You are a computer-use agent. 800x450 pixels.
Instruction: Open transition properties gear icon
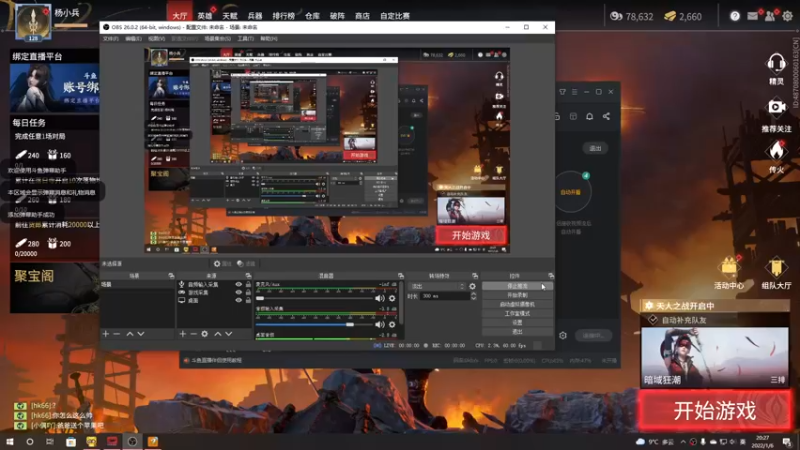click(x=472, y=287)
